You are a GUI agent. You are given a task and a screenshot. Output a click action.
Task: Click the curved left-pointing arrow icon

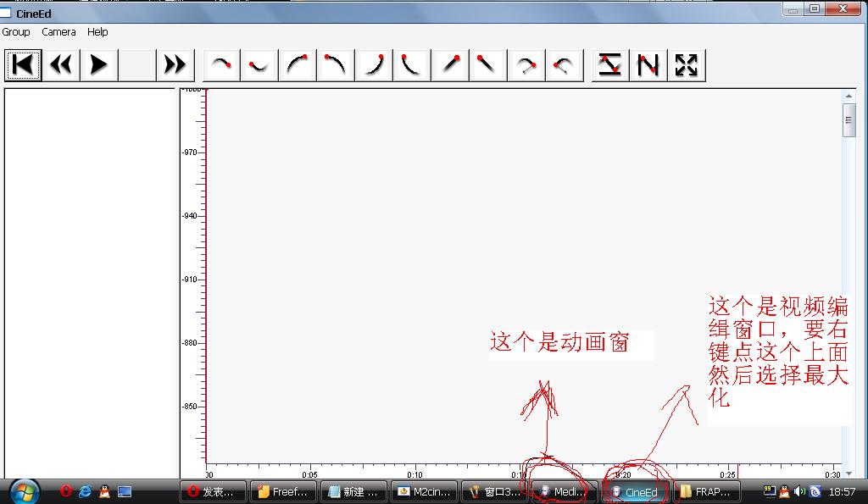click(563, 65)
